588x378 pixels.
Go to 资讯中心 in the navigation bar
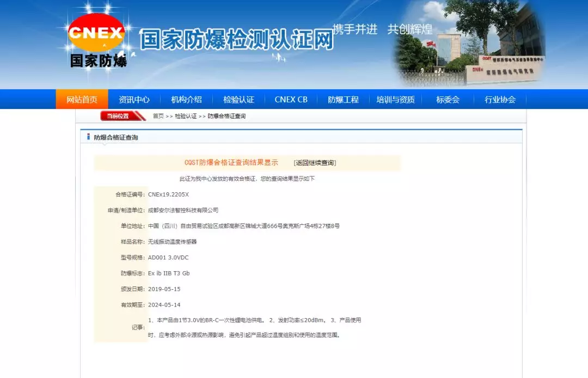[x=134, y=100]
